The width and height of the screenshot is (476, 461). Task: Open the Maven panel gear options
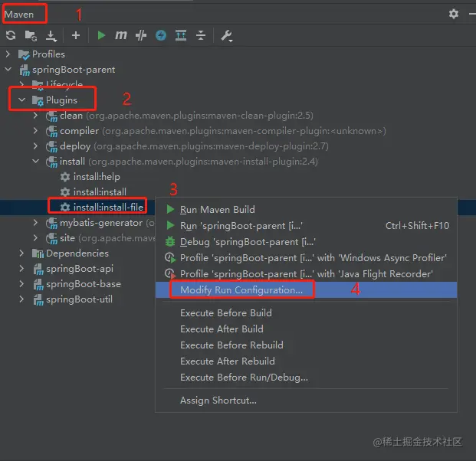tap(454, 14)
